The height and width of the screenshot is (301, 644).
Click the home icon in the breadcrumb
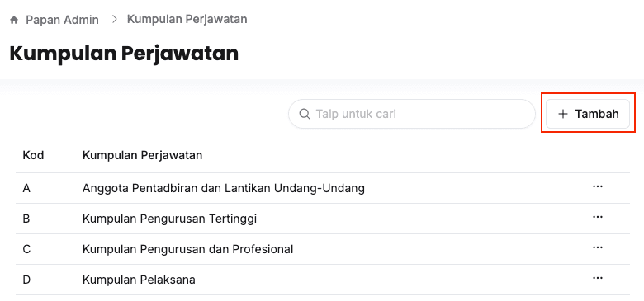point(14,20)
